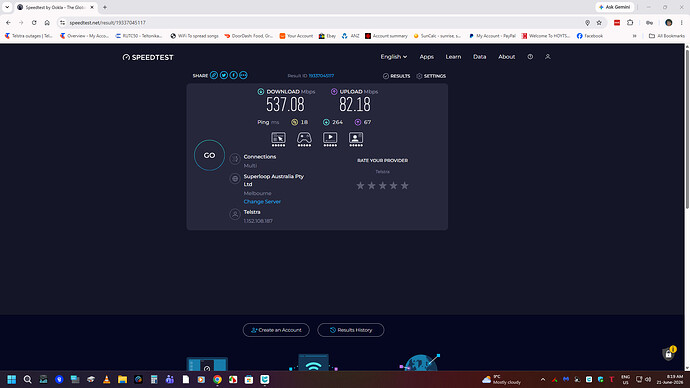
Task: Open the Learn menu item
Action: 453,57
